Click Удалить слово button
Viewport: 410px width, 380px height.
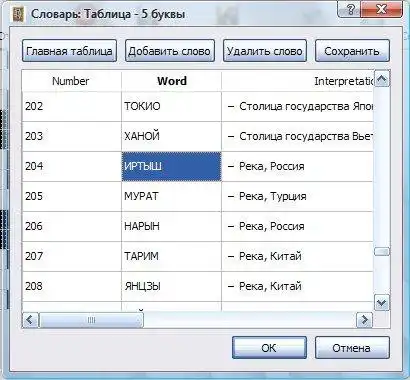[265, 51]
